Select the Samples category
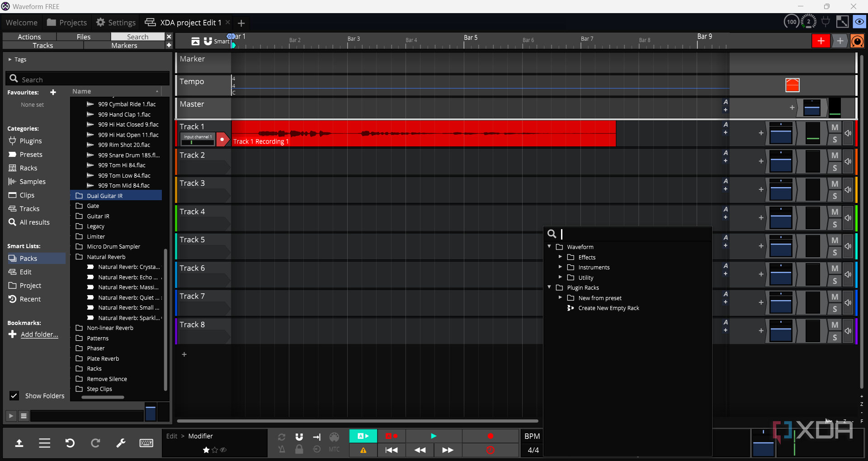Screen dimensions: 868x461 pyautogui.click(x=33, y=182)
